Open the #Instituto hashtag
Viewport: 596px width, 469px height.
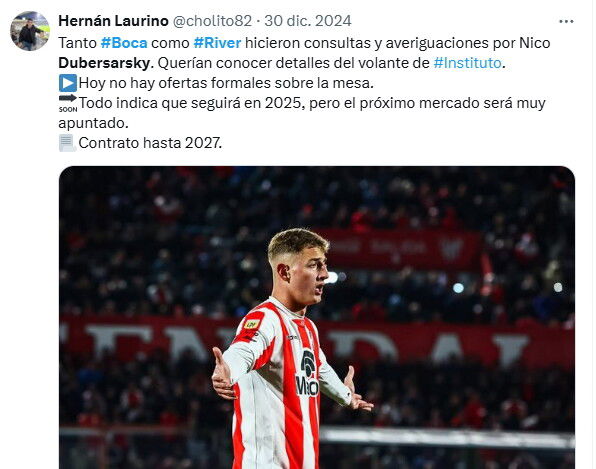(468, 63)
